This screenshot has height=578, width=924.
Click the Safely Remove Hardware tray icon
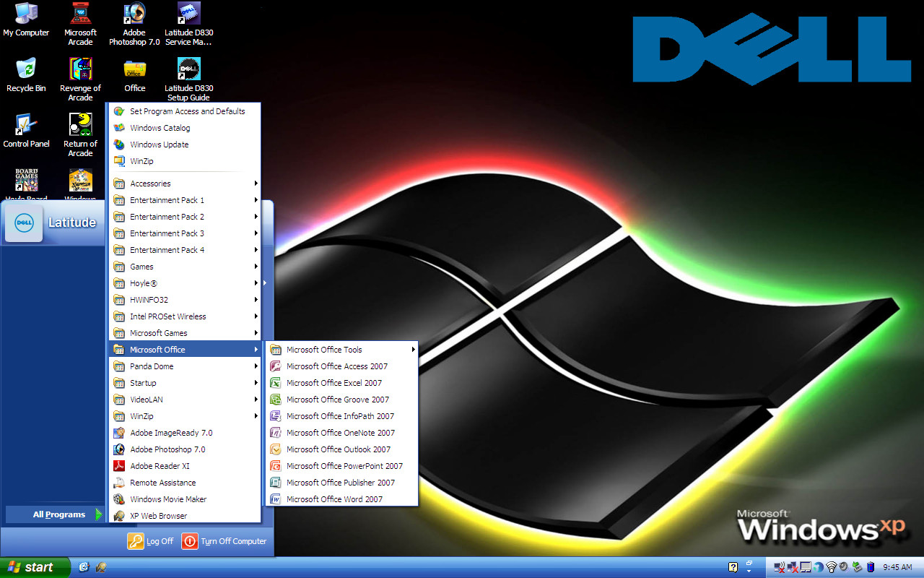pos(857,567)
